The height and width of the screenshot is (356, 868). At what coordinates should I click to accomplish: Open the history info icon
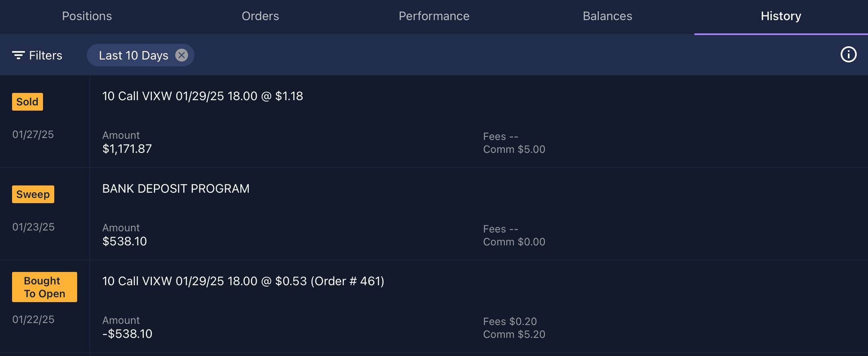[x=848, y=55]
